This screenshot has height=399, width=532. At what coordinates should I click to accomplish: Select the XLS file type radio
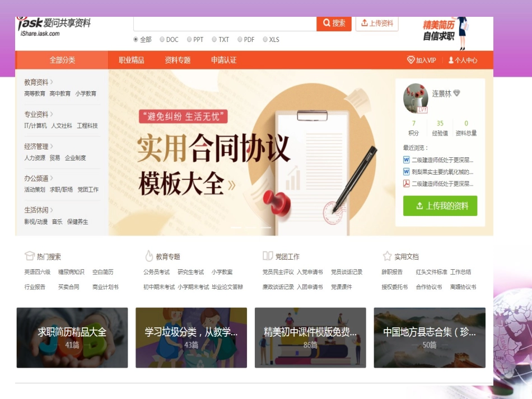coord(265,39)
